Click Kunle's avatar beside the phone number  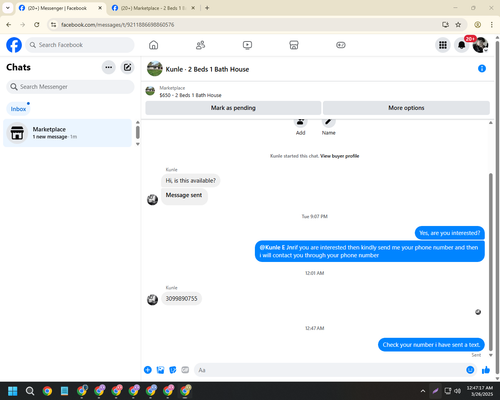pos(152,300)
